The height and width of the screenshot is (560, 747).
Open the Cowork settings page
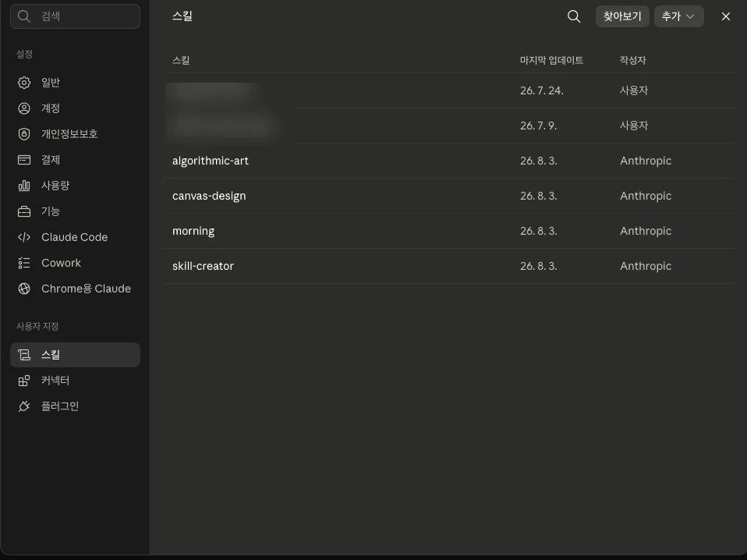[76, 263]
